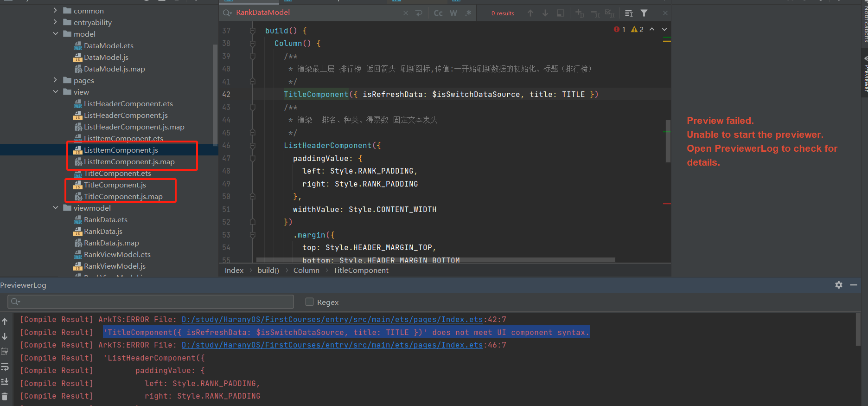Open PreviewerLog settings gear
This screenshot has width=868, height=406.
pyautogui.click(x=839, y=285)
